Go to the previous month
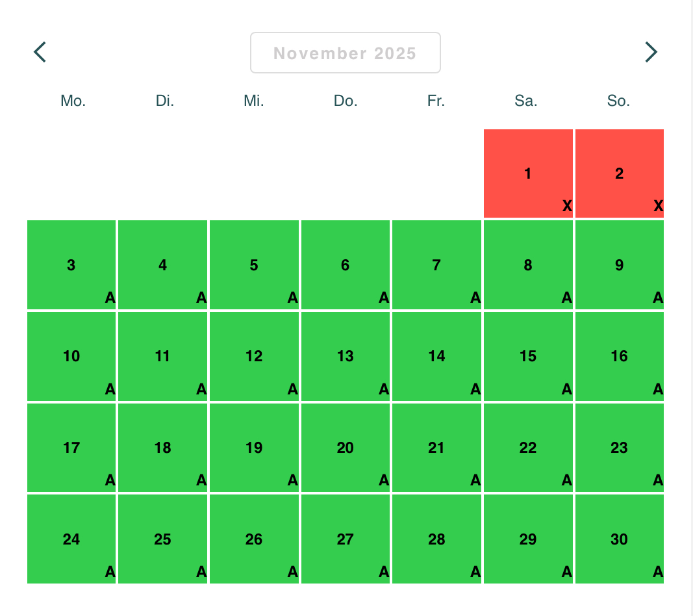This screenshot has width=693, height=616. tap(40, 52)
